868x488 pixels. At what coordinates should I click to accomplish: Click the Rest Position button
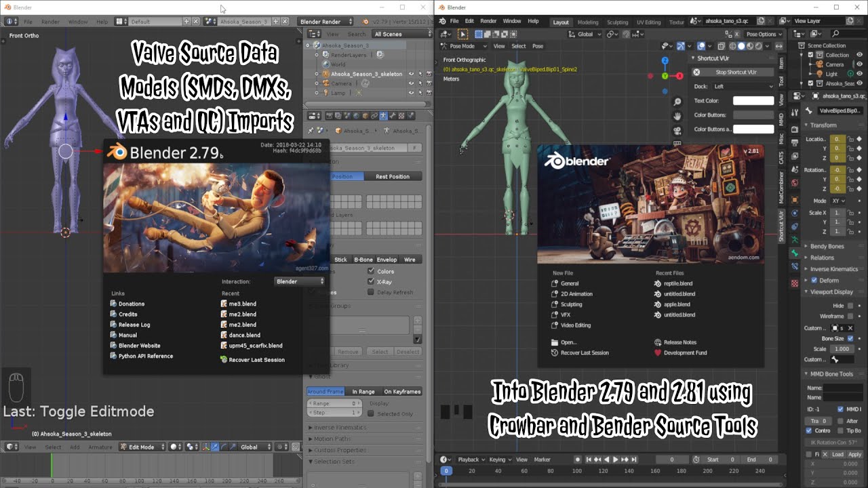coord(393,176)
